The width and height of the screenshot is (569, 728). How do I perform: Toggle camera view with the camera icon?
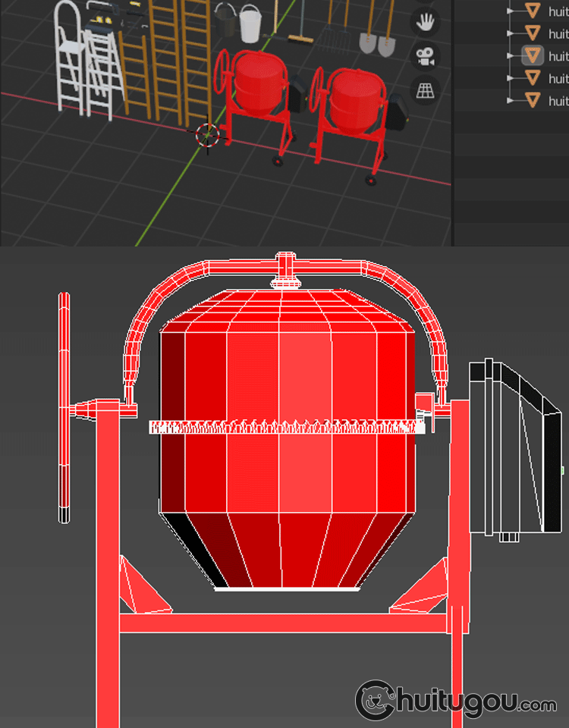pyautogui.click(x=425, y=57)
